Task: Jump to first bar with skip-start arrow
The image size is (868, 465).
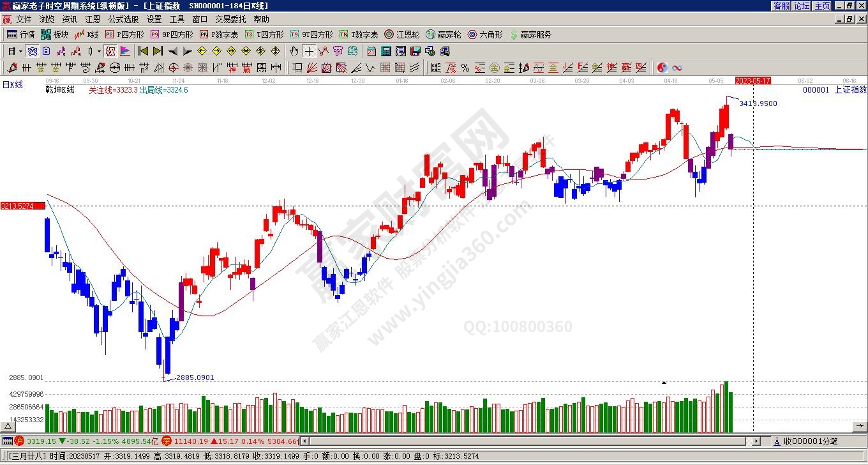Action: pyautogui.click(x=143, y=51)
